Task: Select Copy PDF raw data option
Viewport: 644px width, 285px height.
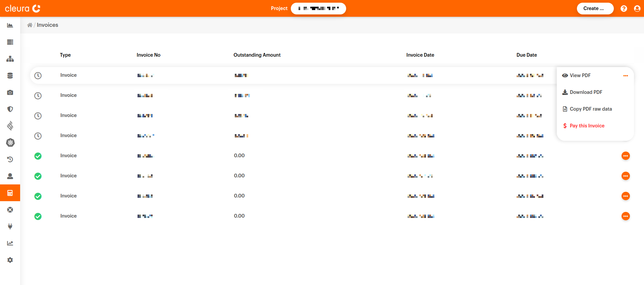Action: (590, 109)
